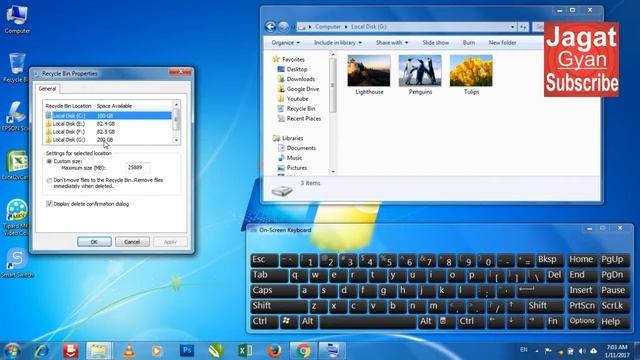Open Pictures library in navigation pane
The image size is (640, 360).
(292, 167)
